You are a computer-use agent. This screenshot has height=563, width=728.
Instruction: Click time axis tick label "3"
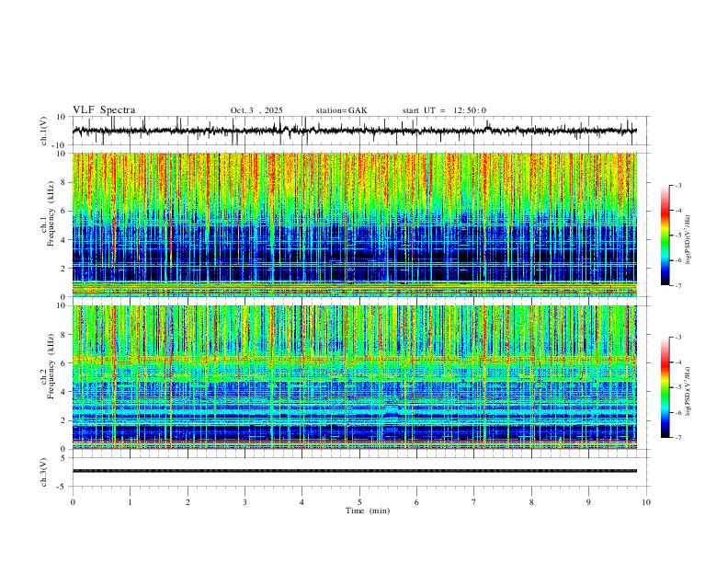click(x=245, y=502)
